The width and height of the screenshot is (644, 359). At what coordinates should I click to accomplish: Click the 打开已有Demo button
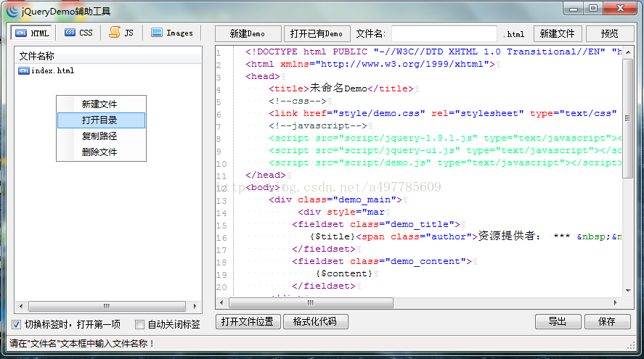click(317, 33)
